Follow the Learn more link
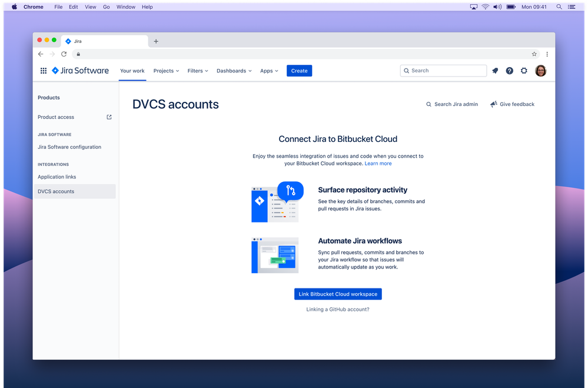 pos(378,163)
